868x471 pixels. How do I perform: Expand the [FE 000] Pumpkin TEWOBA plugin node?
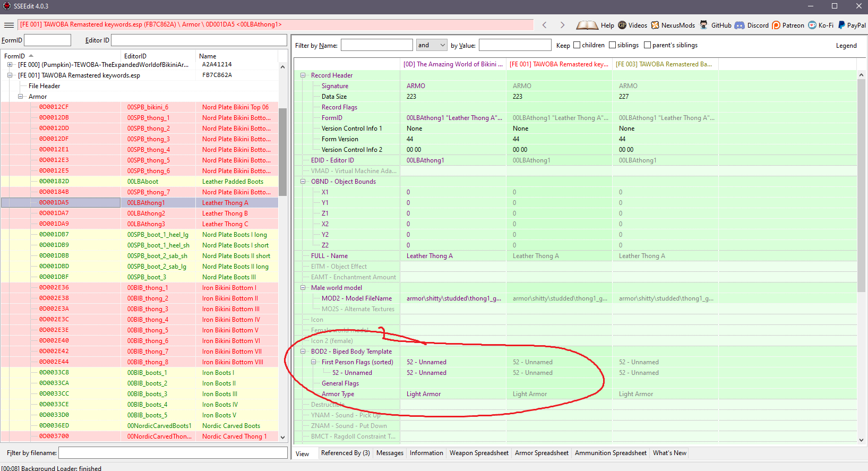10,65
